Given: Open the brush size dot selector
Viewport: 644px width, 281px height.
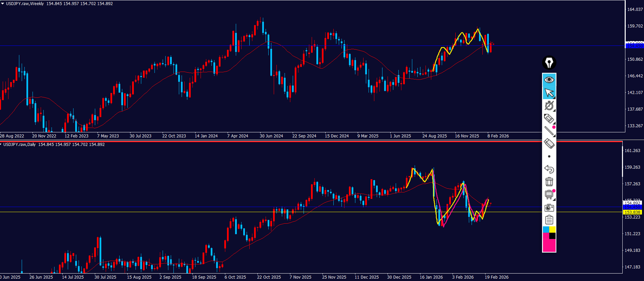Looking at the screenshot, I should click(549, 156).
